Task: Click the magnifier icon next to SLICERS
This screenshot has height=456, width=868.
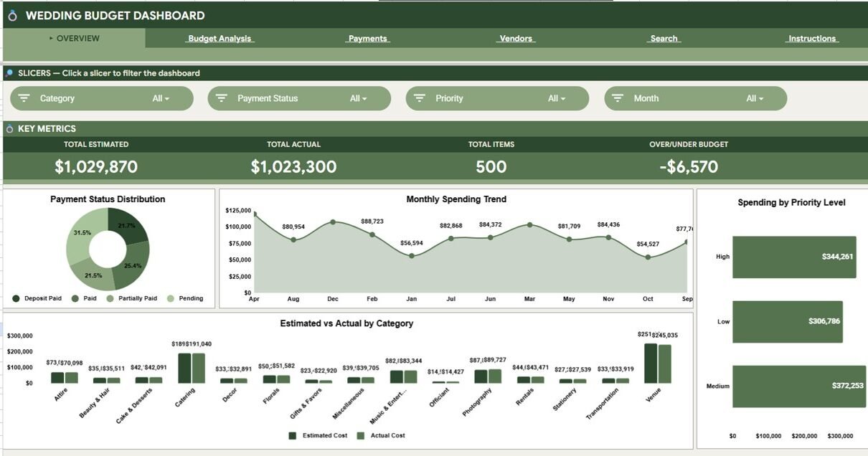Action: (9, 73)
